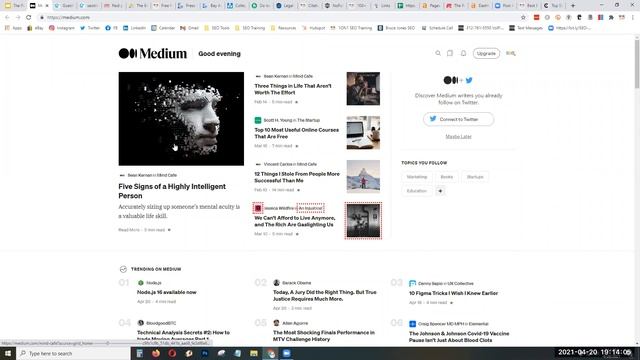The width and height of the screenshot is (640, 360).
Task: Click Scott H. Young green author avatar
Action: coord(258,120)
